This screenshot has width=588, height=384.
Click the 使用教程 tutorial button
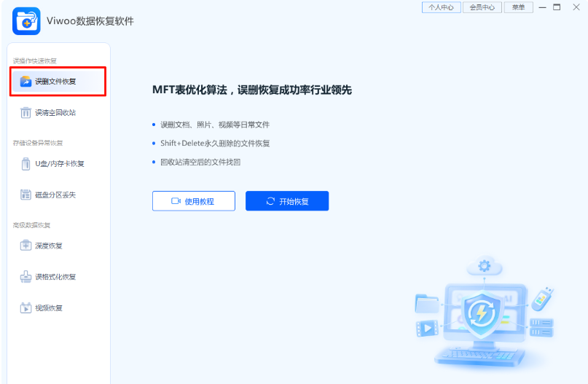coord(194,201)
